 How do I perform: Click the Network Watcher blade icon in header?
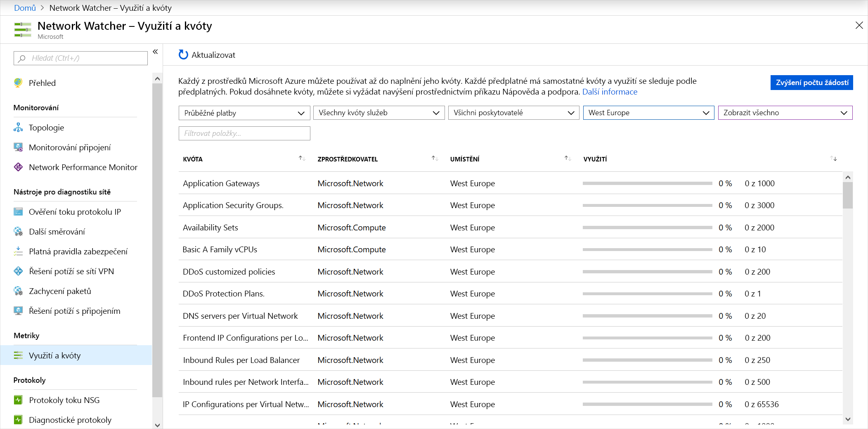tap(23, 30)
